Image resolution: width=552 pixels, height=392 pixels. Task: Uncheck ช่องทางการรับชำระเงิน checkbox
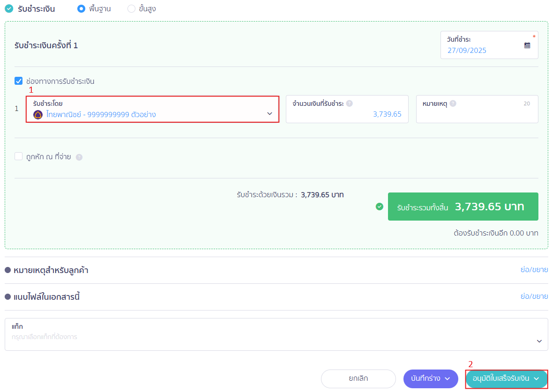19,81
